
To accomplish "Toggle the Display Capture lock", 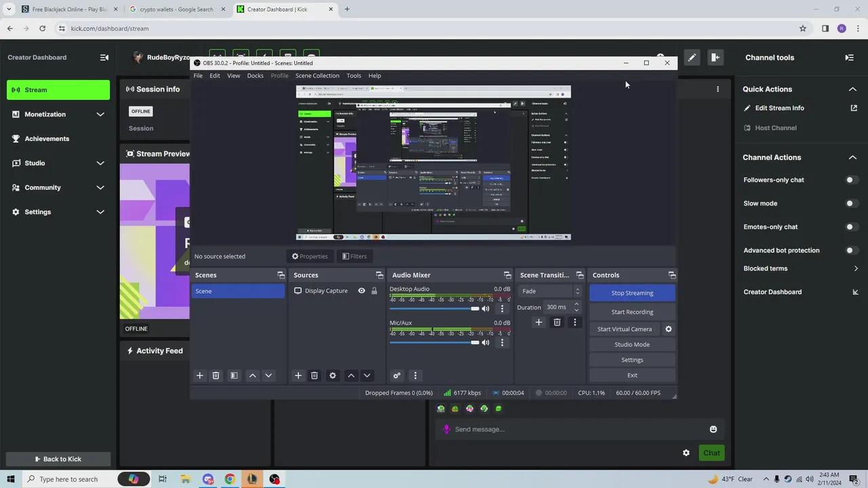I will coord(374,291).
